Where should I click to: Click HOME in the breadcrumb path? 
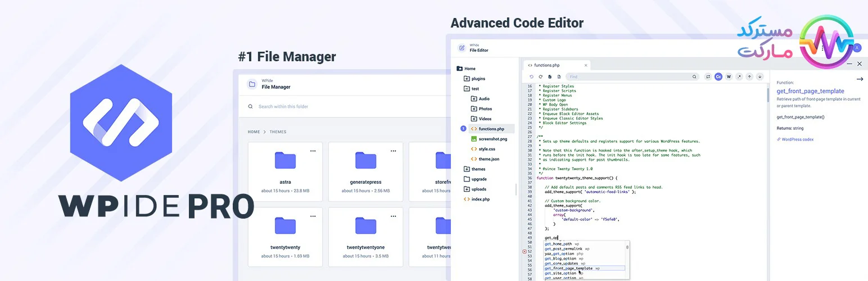[254, 132]
